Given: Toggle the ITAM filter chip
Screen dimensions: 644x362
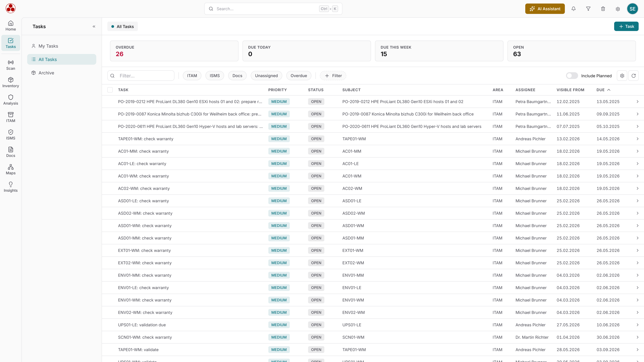Looking at the screenshot, I should point(192,76).
